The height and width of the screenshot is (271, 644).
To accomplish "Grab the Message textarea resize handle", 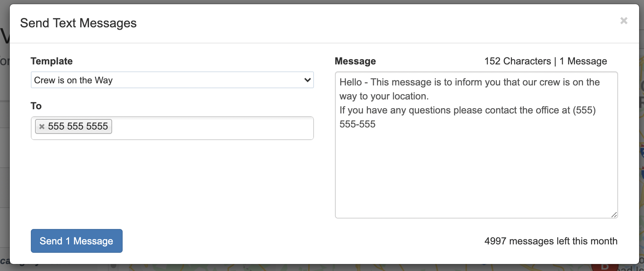I will coord(614,215).
